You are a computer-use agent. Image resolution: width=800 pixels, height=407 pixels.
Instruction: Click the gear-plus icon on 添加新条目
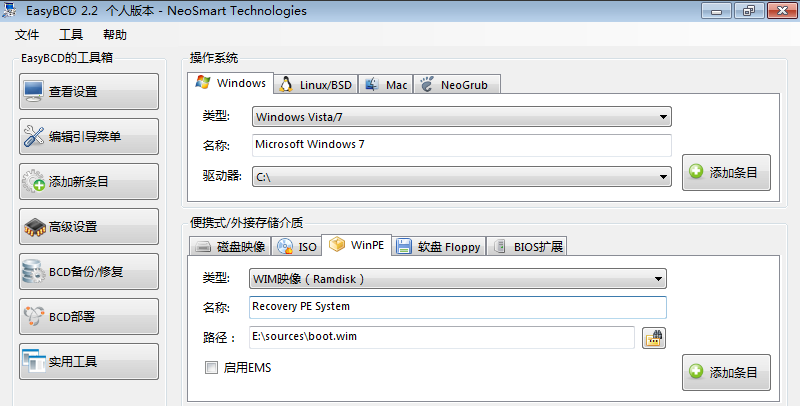tap(34, 181)
